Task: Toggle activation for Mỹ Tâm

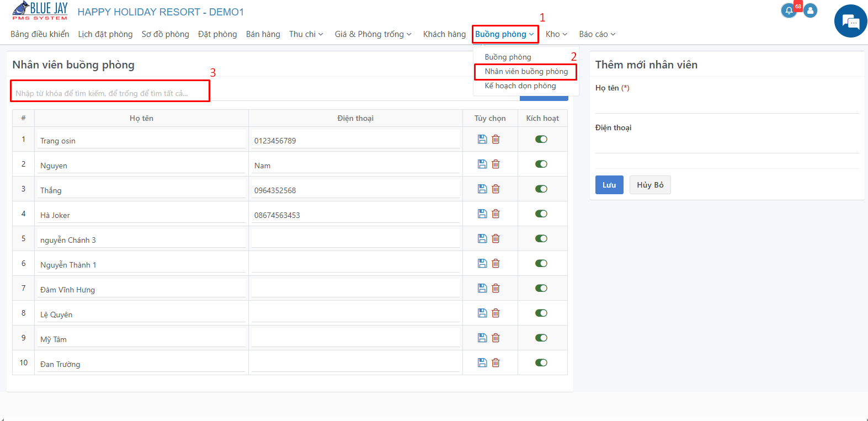Action: 541,338
